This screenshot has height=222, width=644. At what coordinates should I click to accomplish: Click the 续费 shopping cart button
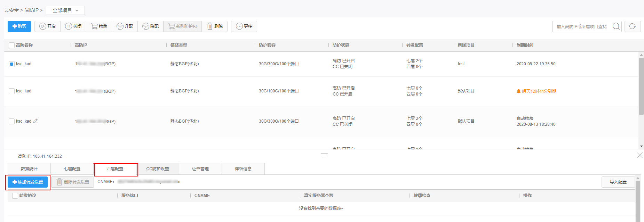(x=99, y=26)
